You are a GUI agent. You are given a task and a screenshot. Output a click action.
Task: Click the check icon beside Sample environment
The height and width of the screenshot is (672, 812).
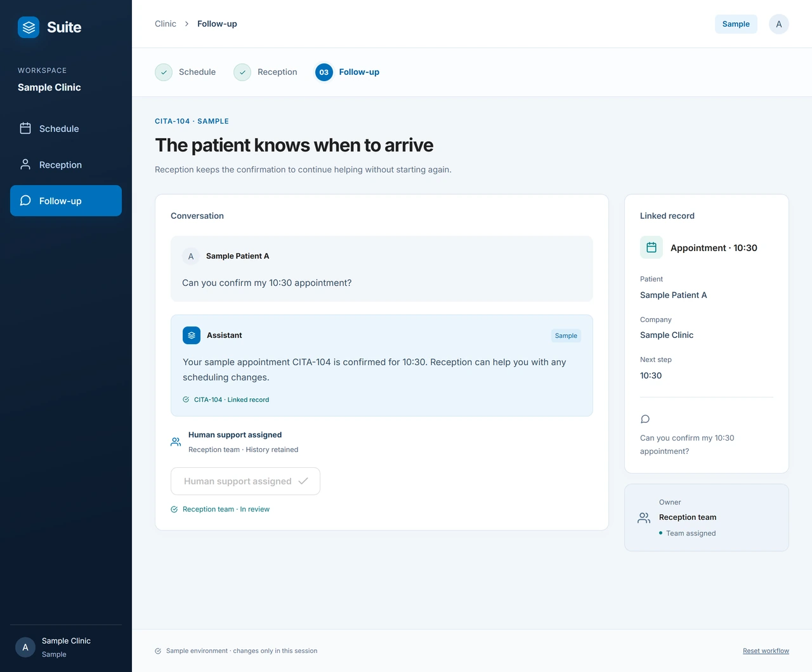[158, 651]
